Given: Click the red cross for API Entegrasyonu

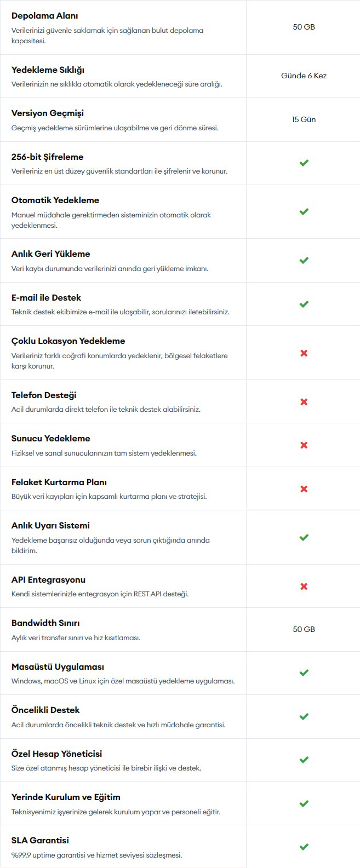Looking at the screenshot, I should pos(304,587).
